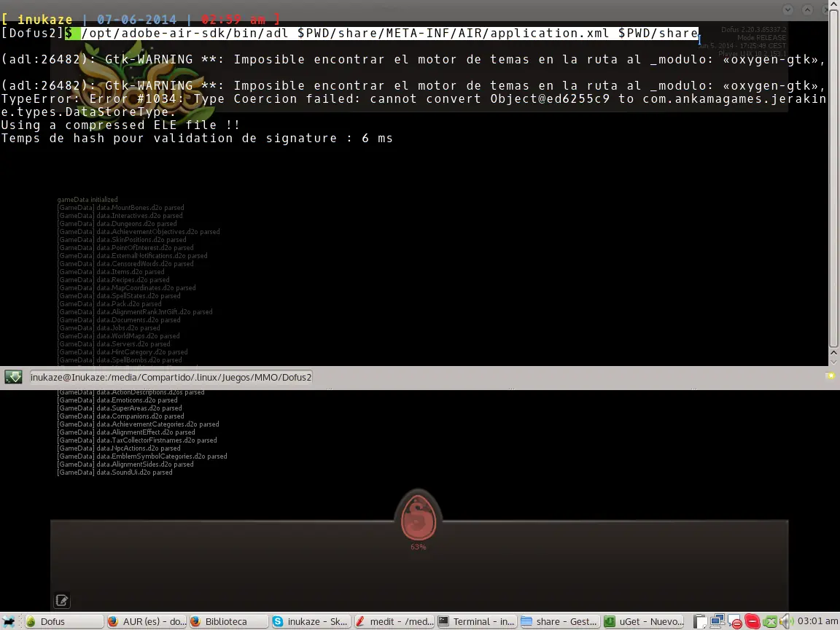The image size is (840, 630).
Task: Switch to inukaze Skype taskbar entry
Action: [311, 621]
